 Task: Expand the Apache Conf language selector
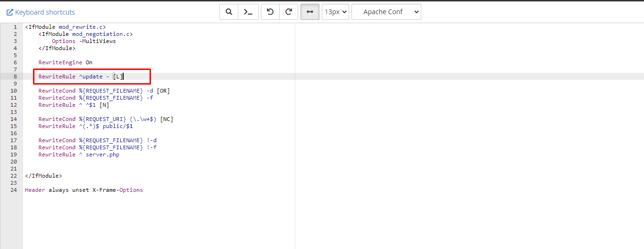(386, 12)
